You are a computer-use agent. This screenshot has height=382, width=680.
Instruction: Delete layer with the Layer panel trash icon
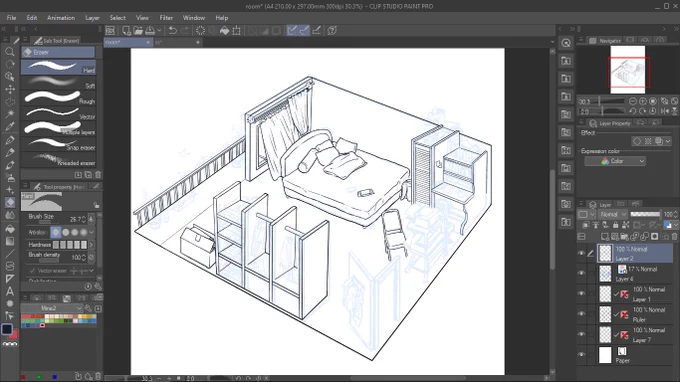tap(674, 236)
